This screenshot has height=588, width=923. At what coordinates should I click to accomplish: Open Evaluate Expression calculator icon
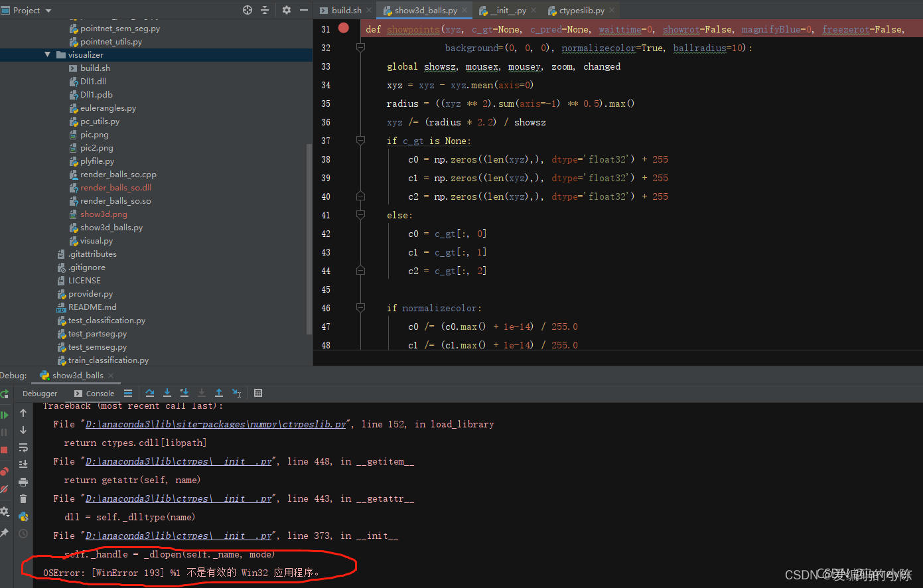(258, 393)
